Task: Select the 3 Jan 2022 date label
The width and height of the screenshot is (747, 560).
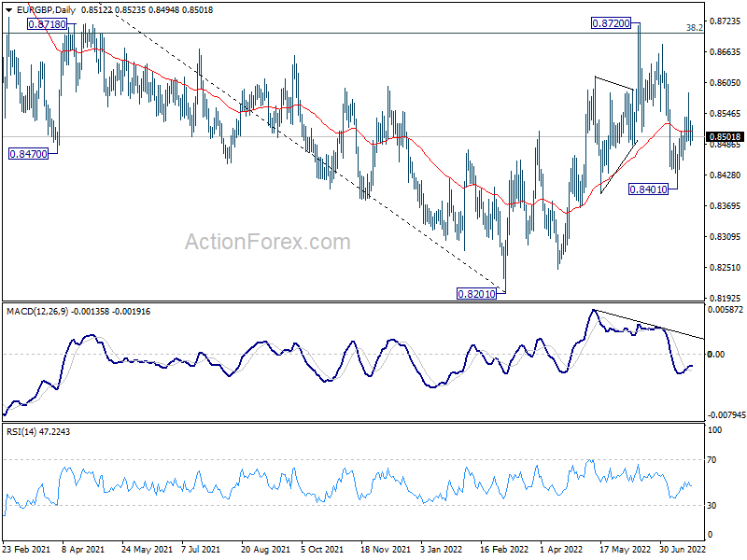Action: pos(441,549)
